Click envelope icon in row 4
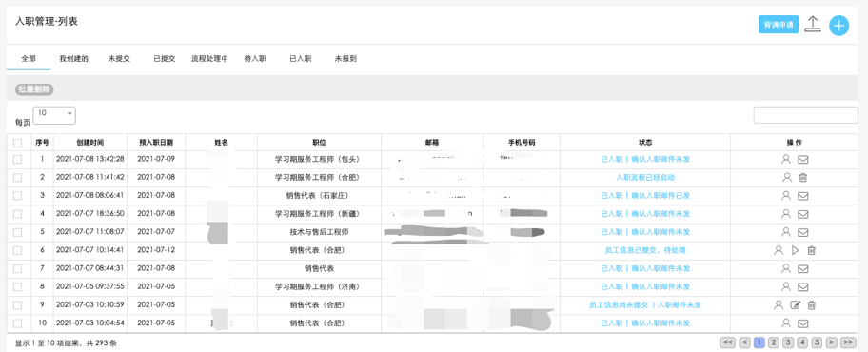Image resolution: width=868 pixels, height=352 pixels. (x=802, y=214)
